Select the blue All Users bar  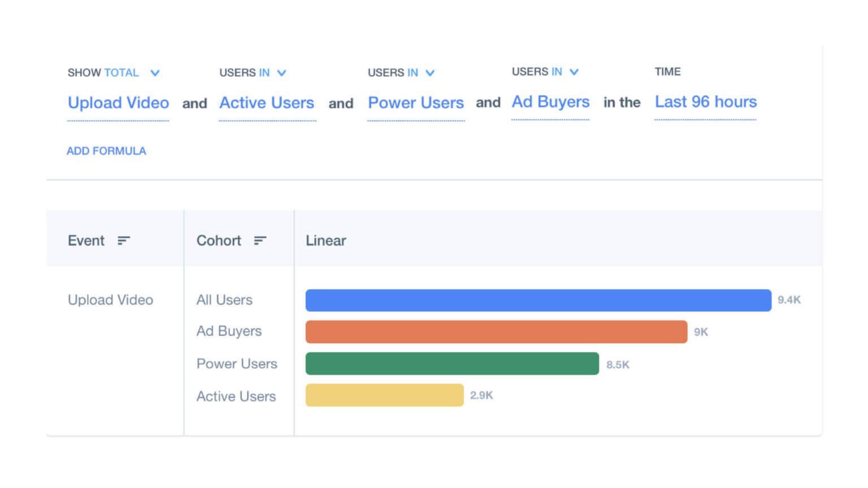click(537, 300)
